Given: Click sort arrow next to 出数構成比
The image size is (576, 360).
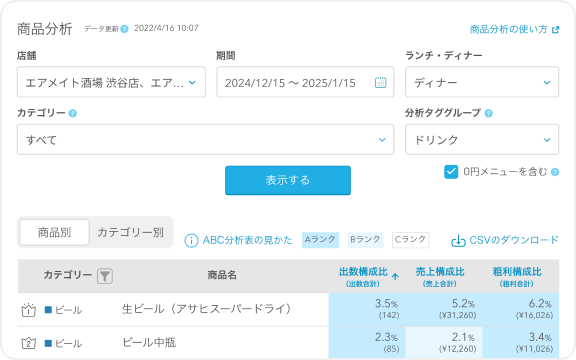Looking at the screenshot, I should point(395,277).
